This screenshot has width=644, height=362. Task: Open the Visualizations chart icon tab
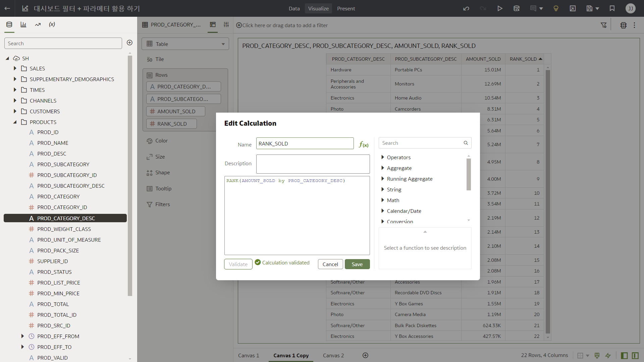23,24
